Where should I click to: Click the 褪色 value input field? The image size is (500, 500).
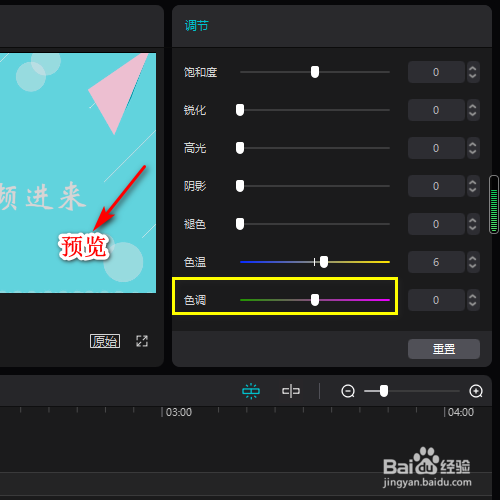[436, 224]
